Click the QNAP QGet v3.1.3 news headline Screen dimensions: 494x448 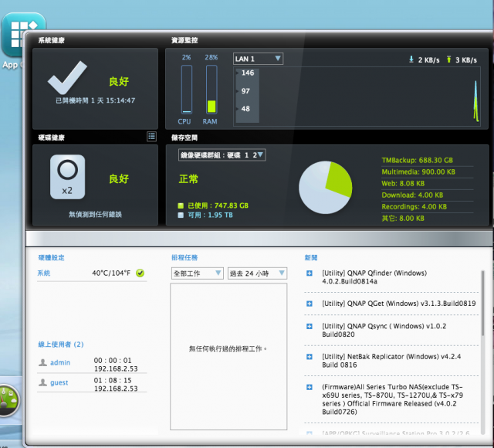coord(399,304)
